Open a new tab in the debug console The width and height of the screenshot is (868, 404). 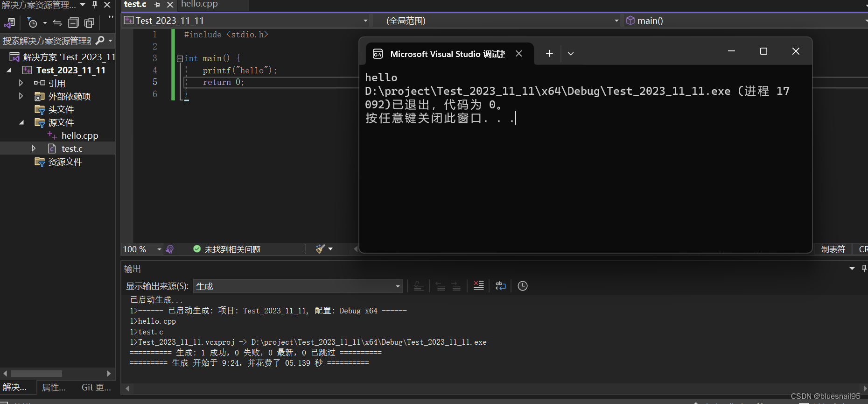point(549,54)
